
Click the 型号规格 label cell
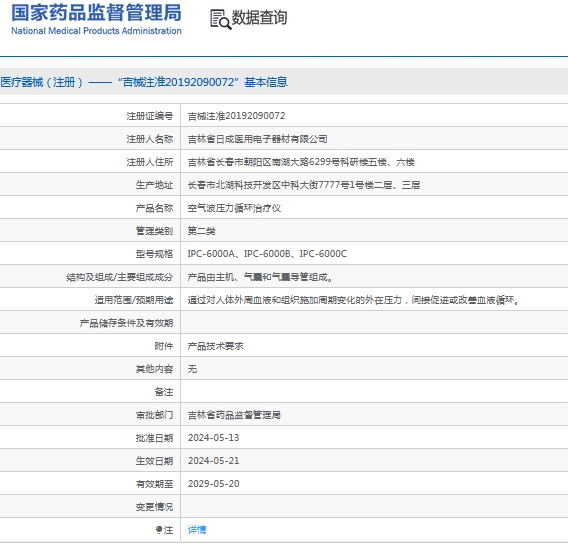coord(154,254)
